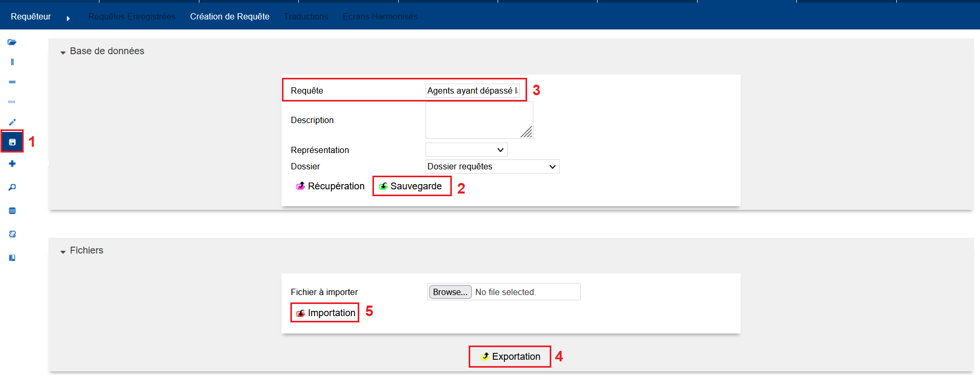Collapse the Base de données section
Viewport: 980px width, 375px height.
click(x=63, y=52)
